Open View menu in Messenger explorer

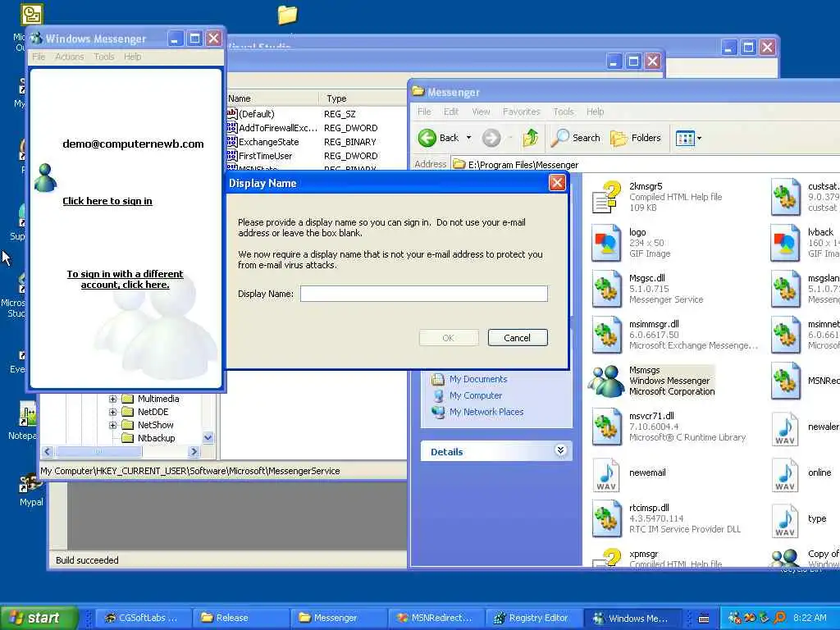coord(481,112)
